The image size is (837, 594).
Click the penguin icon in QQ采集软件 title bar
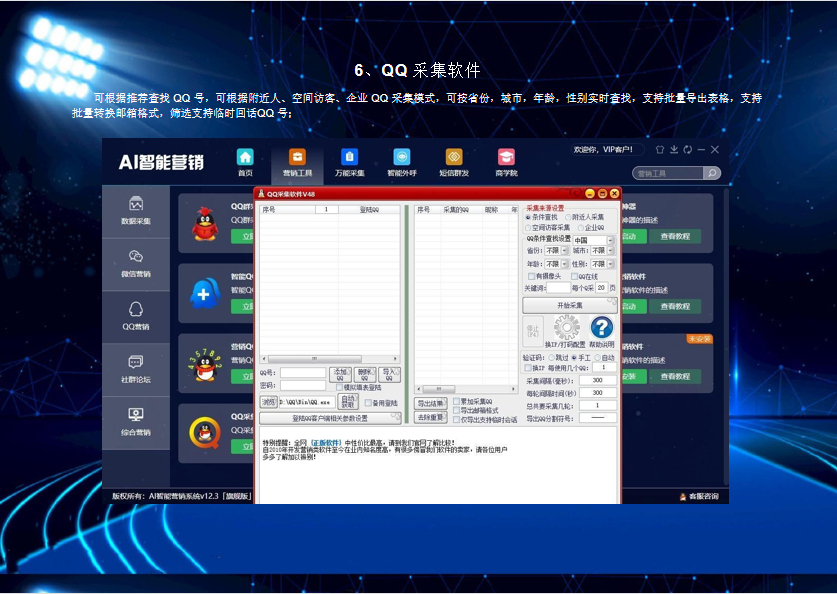point(262,193)
